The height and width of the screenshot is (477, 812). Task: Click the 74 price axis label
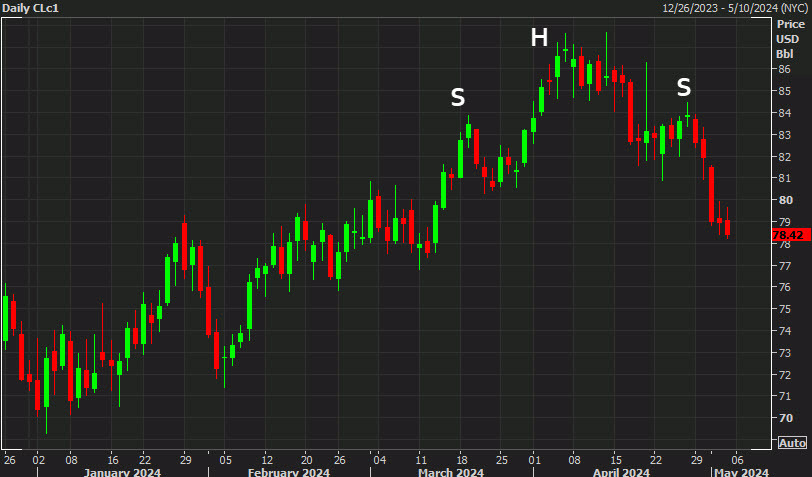[784, 330]
